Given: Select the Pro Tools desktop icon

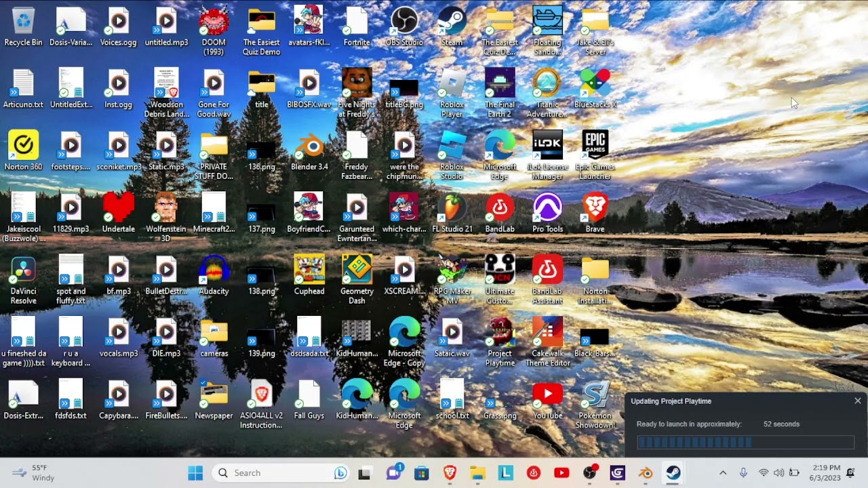Looking at the screenshot, I should click(x=547, y=213).
